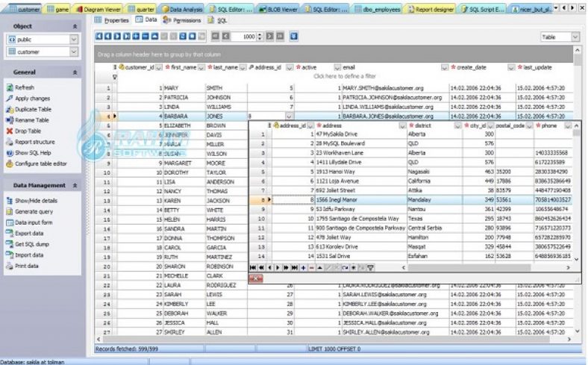Click the blue fetch-all records icon
This screenshot has width=588, height=365.
tap(295, 37)
